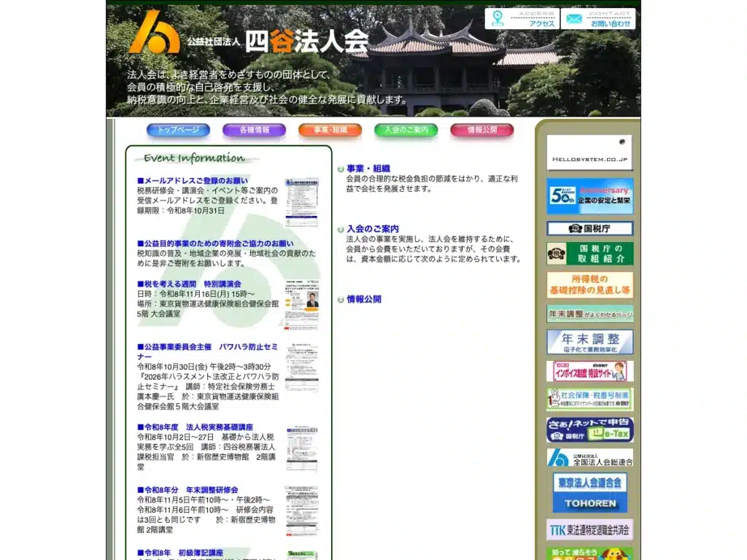
Task: Click the 入会のご案内 heading link in center
Action: [x=373, y=229]
